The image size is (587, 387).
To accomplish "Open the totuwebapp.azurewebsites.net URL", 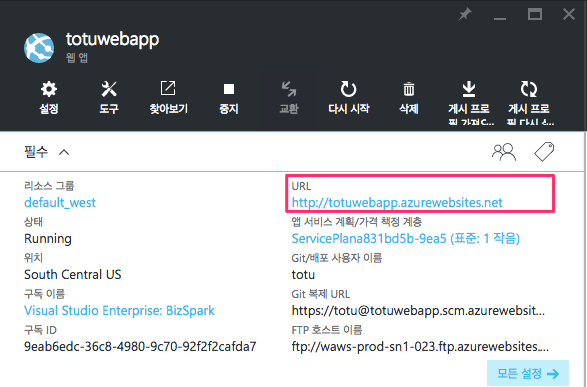I will [x=397, y=202].
